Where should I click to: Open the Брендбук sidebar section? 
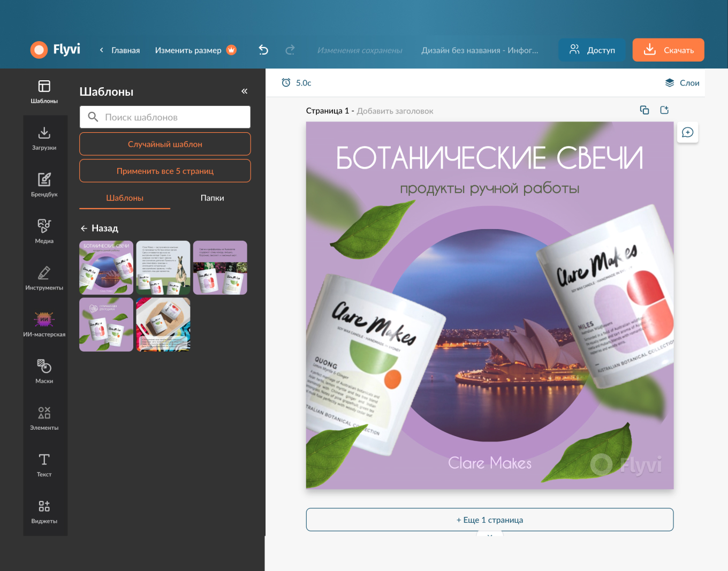point(44,185)
